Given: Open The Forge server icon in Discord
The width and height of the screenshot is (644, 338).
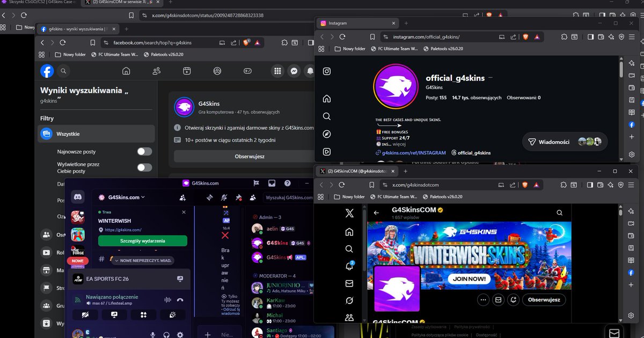Looking at the screenshot, I should 78,251.
